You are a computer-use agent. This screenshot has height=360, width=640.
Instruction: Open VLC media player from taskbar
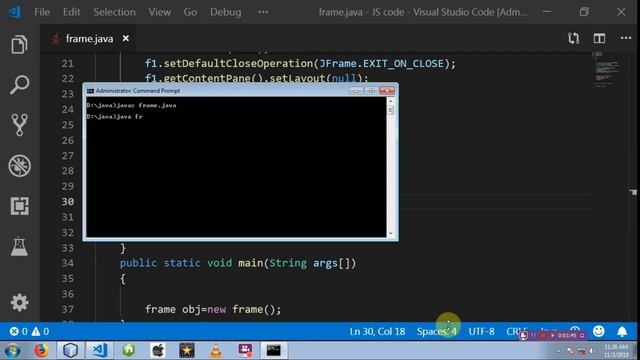point(216,350)
